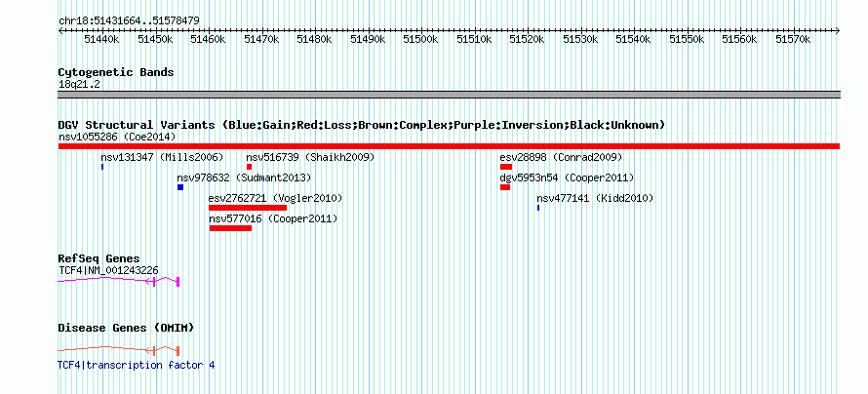Click the DGV Structural Variants track title

tap(362, 125)
